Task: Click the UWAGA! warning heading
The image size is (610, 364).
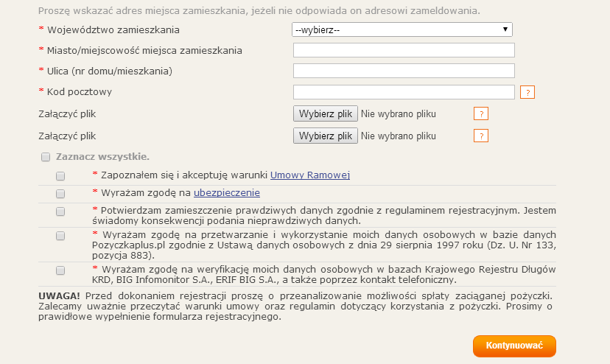Action: (x=59, y=296)
